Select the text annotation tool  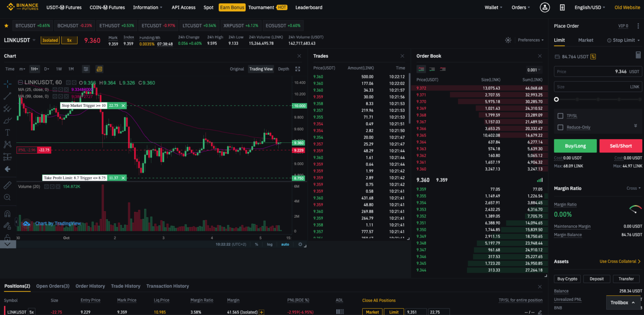(x=7, y=132)
